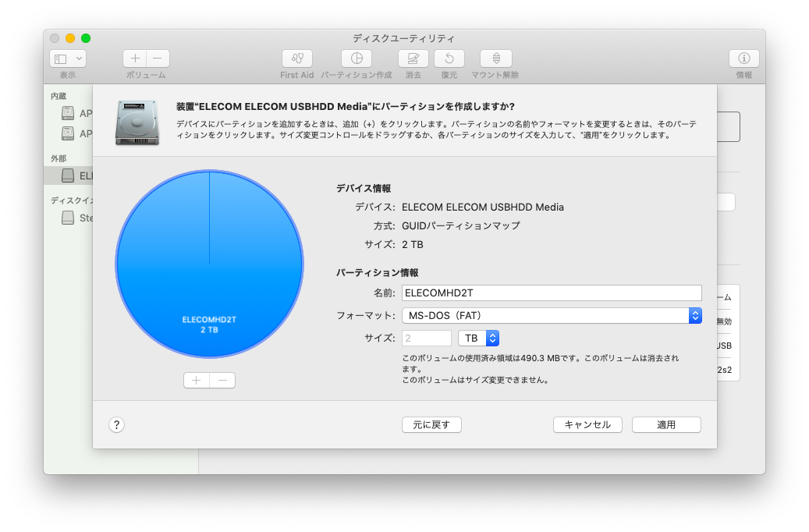The width and height of the screenshot is (809, 532).
Task: Open the 情報 info toolbar icon
Action: pos(744,59)
